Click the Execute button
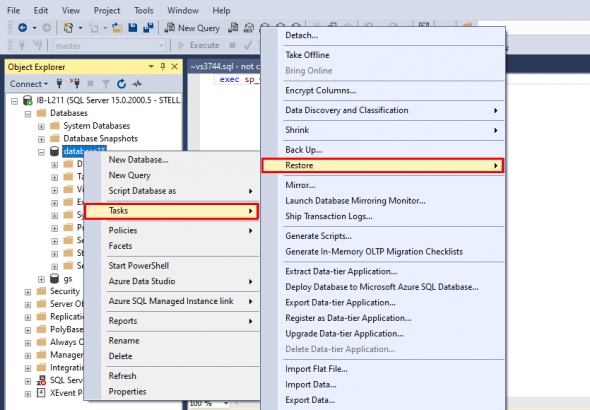 (x=199, y=45)
